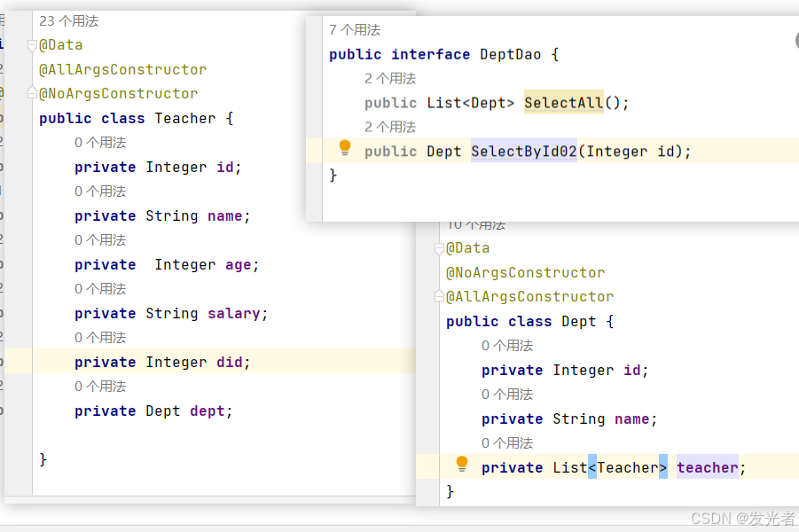Click the gutter icon beside @AllArgsConstructor in Dept class
Screen dimensions: 799x532
437,296
